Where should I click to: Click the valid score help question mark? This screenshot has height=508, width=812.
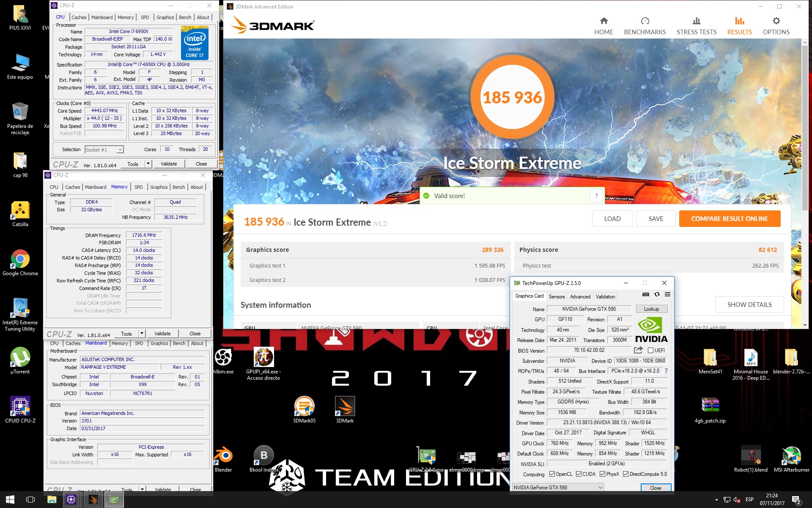click(x=596, y=196)
